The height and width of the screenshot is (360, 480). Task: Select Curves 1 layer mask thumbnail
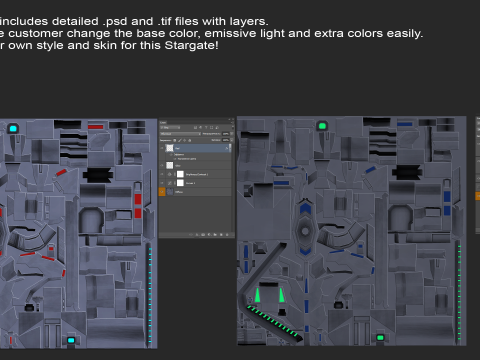point(180,183)
